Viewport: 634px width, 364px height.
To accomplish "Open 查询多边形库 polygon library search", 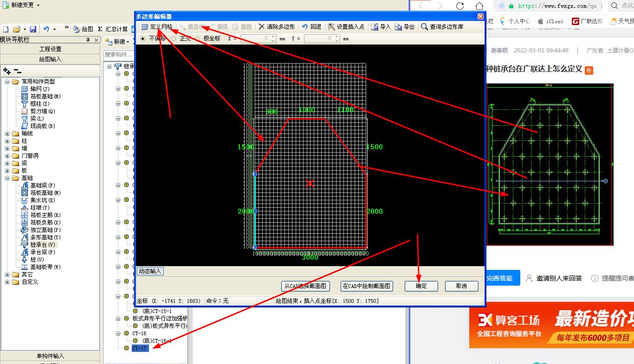I will click(x=442, y=27).
